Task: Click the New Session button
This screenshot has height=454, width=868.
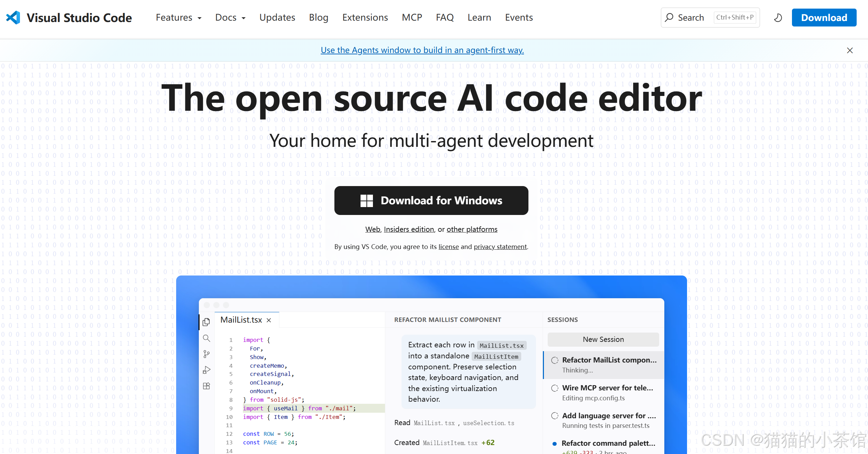Action: pyautogui.click(x=603, y=339)
